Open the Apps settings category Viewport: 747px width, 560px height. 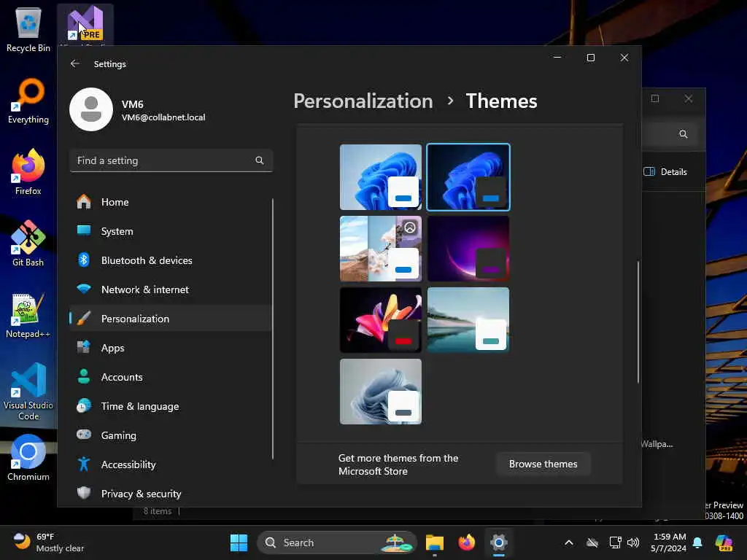[171, 348]
